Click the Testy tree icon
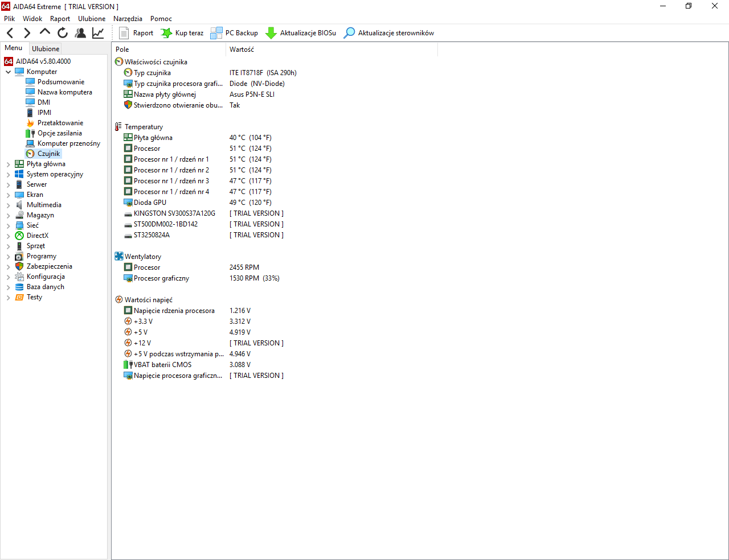This screenshot has height=560, width=729. click(x=19, y=297)
